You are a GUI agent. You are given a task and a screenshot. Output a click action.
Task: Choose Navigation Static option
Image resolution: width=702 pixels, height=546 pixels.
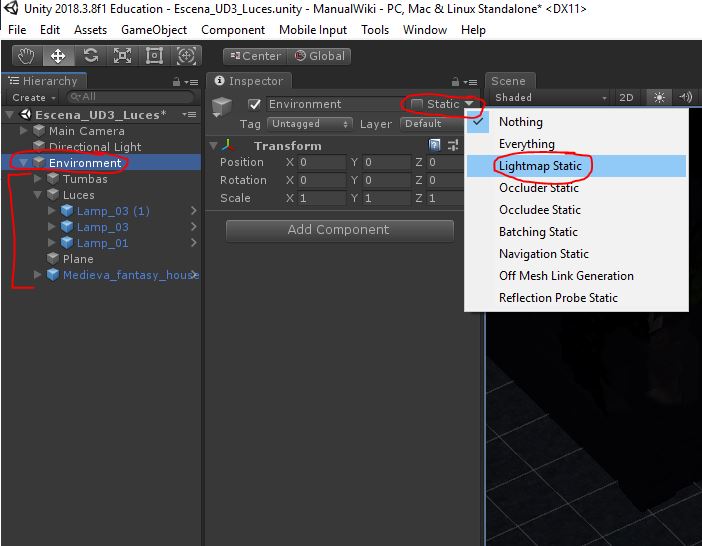pyautogui.click(x=576, y=254)
